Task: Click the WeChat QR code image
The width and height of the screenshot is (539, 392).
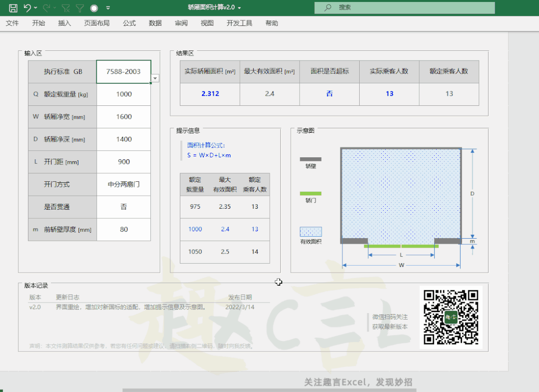Action: coord(451,318)
